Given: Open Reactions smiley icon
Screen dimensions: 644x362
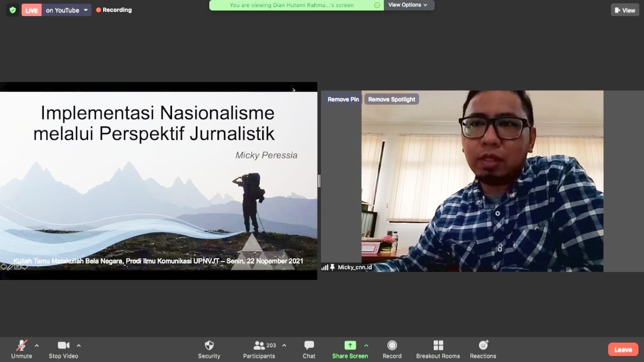Looking at the screenshot, I should click(483, 345).
